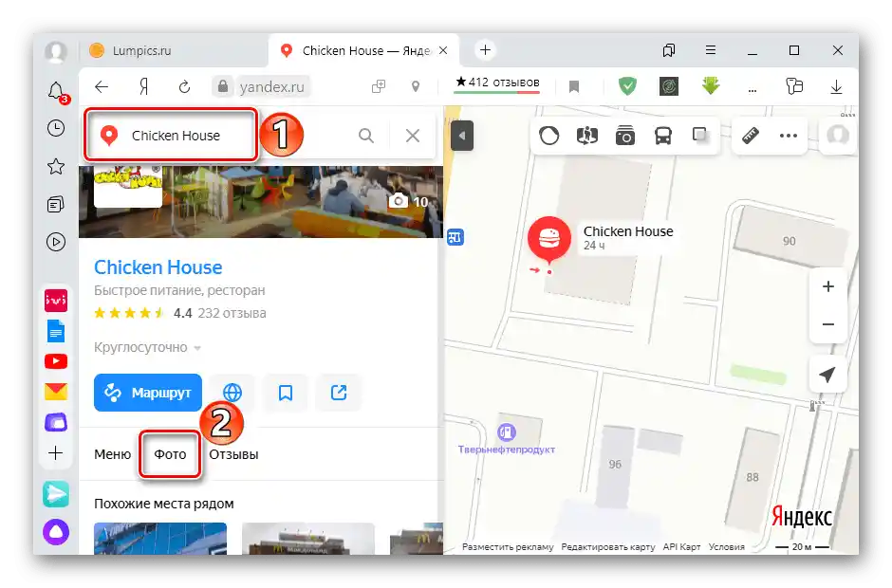Switch to the Отзывы tab

[233, 454]
